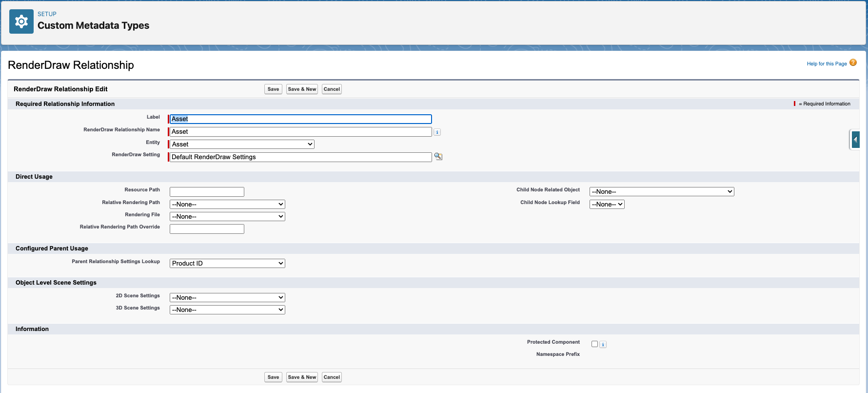Open the Entity dropdown
The image size is (868, 393).
(x=242, y=145)
